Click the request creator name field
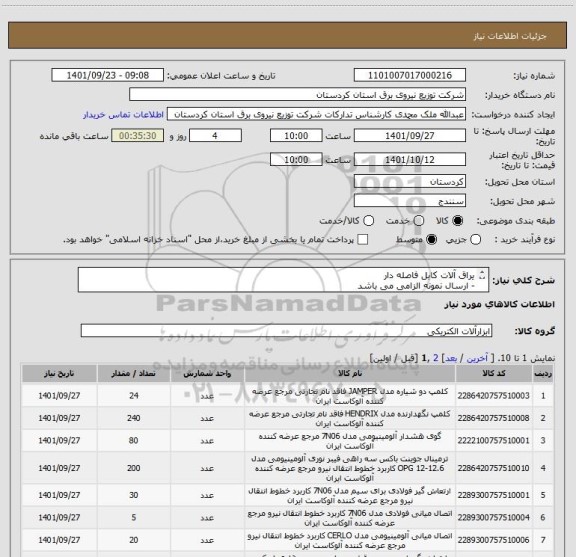The width and height of the screenshot is (576, 557). [316, 114]
